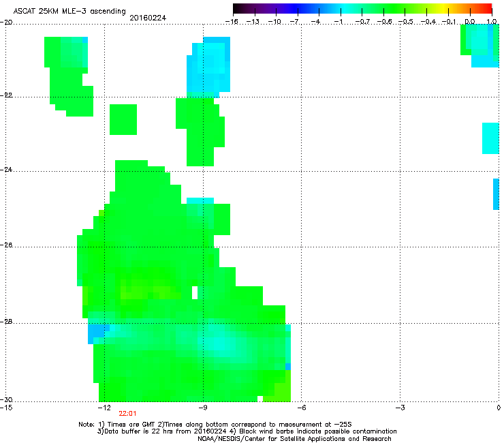The image size is (504, 443).
Task: Click the isolated green square data patch near -22 latitude
Action: [123, 119]
